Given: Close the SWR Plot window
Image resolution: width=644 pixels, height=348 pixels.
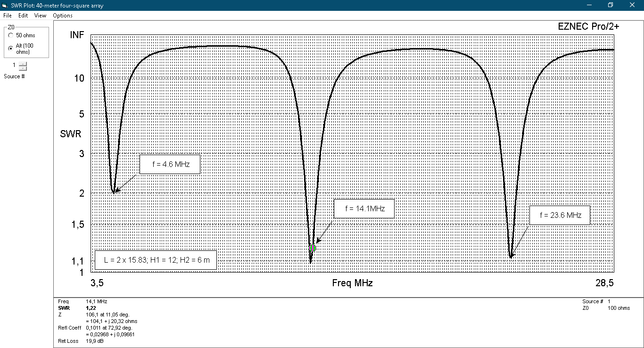Looking at the screenshot, I should coord(632,5).
